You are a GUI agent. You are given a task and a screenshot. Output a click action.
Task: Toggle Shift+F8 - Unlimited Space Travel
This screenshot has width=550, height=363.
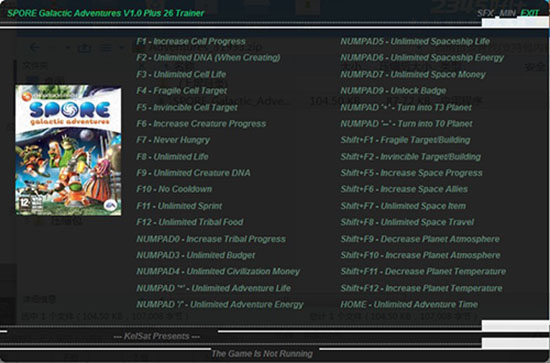407,222
